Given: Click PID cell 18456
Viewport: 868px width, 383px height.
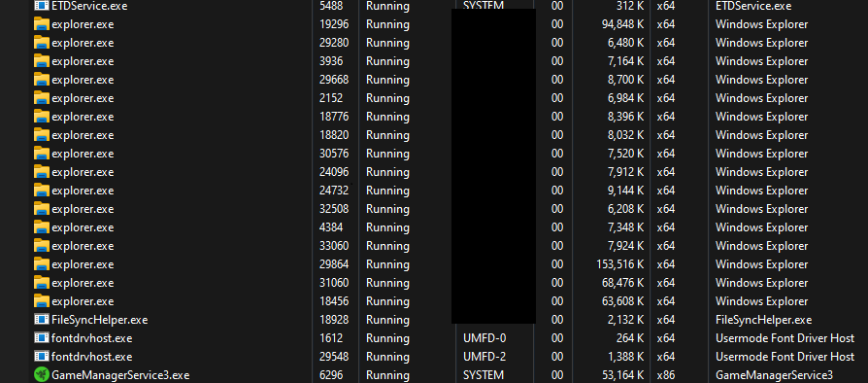Looking at the screenshot, I should click(x=334, y=301).
